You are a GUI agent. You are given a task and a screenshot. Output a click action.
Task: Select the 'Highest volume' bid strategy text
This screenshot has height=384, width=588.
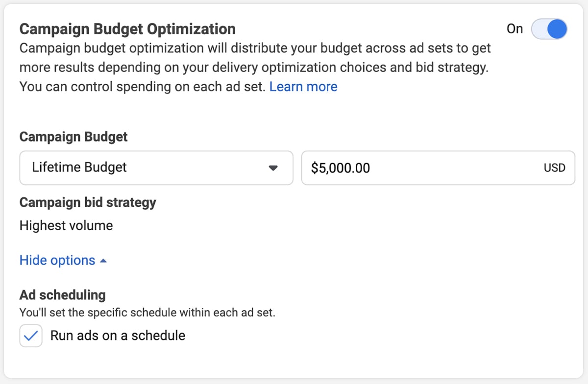pyautogui.click(x=66, y=226)
